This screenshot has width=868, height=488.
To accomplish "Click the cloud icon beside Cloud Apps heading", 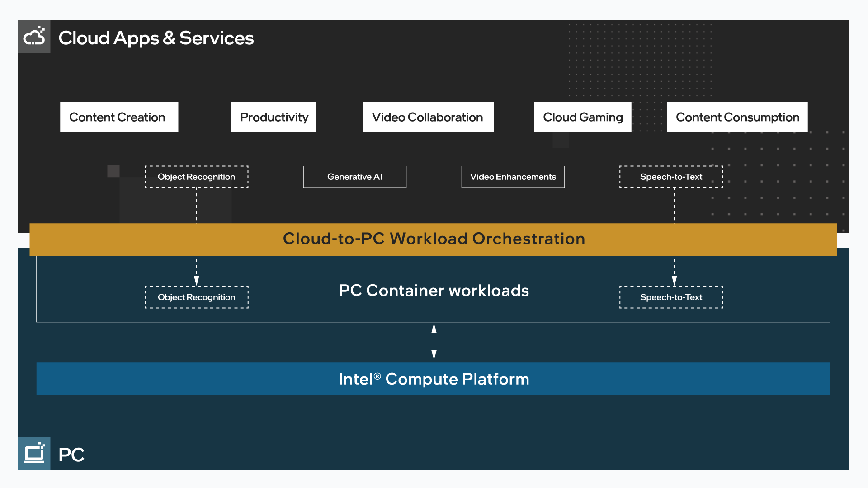I will (34, 37).
